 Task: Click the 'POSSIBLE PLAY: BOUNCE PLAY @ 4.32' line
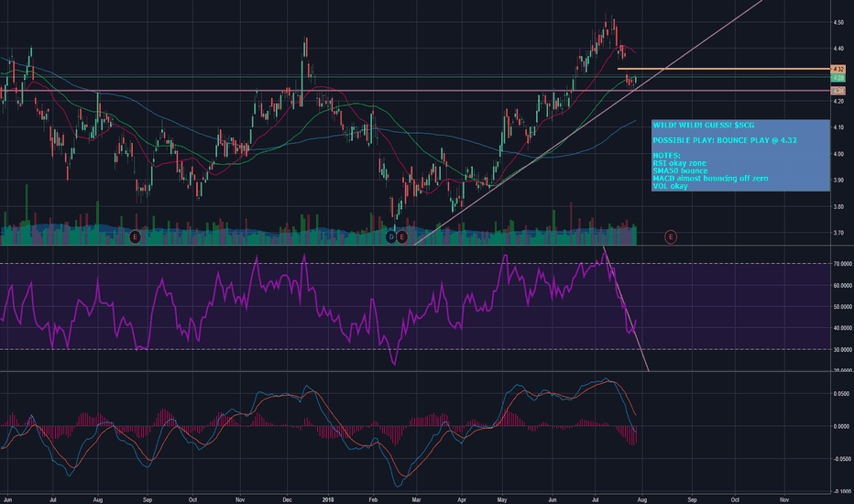pos(725,140)
